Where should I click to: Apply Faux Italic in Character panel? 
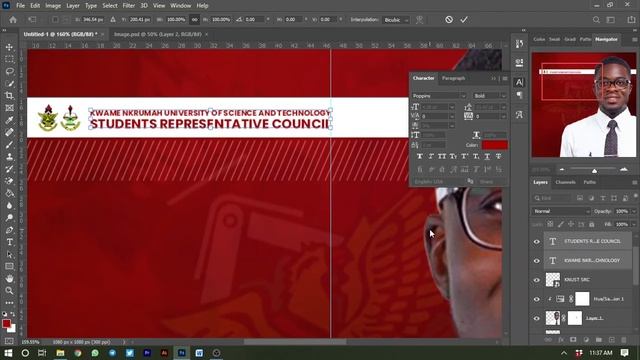pos(431,156)
